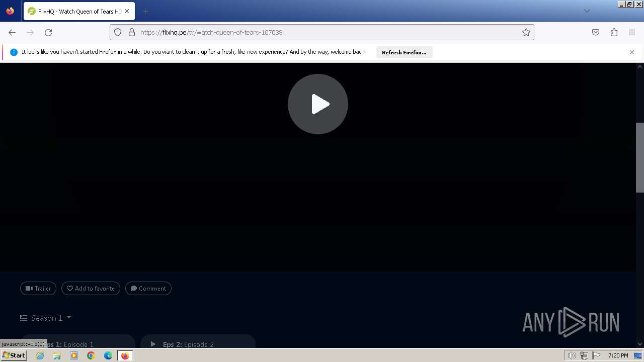
Task: Click the network tray icon
Action: [x=584, y=355]
